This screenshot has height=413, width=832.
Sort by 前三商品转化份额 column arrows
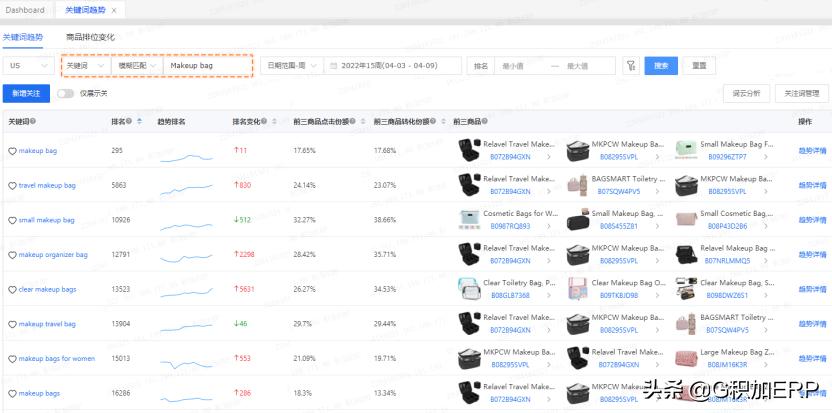tap(443, 122)
